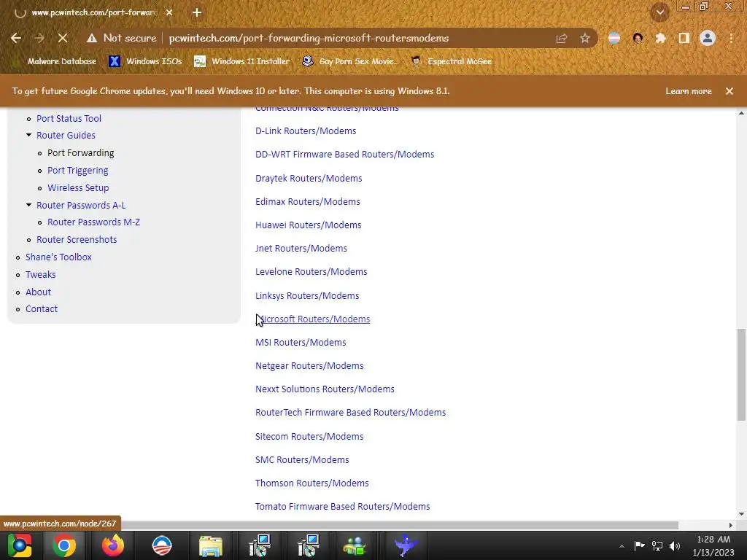
Task: Open Start button in taskbar
Action: click(20, 545)
